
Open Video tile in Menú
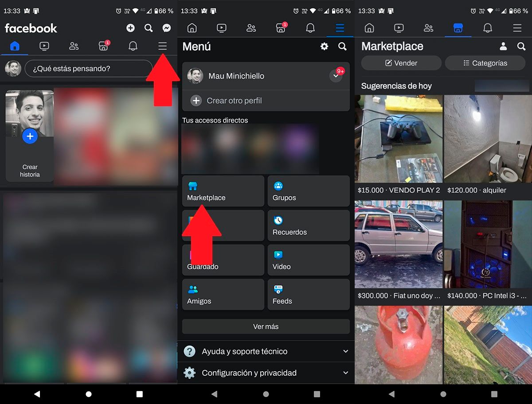309,260
